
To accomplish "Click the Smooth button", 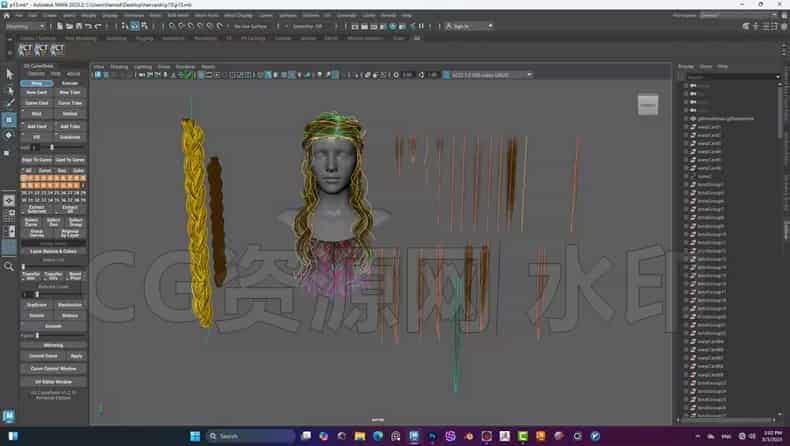I will point(53,326).
